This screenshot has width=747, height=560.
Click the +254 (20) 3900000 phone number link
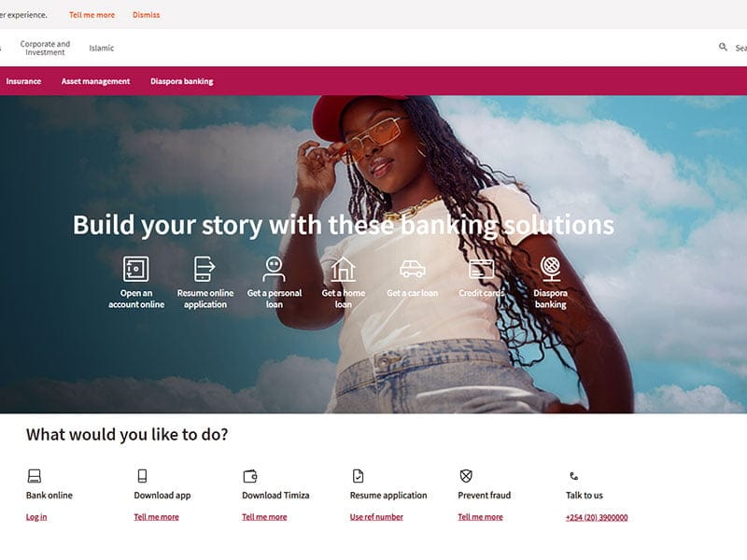coord(597,518)
